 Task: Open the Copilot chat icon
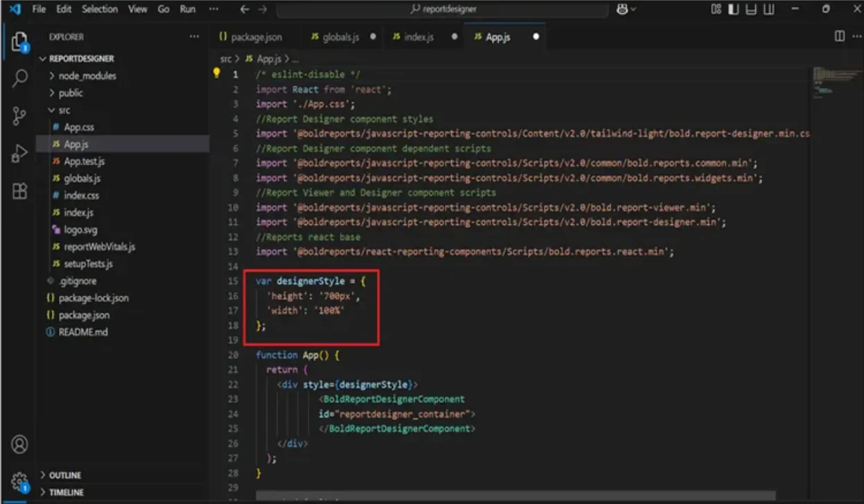click(x=622, y=10)
